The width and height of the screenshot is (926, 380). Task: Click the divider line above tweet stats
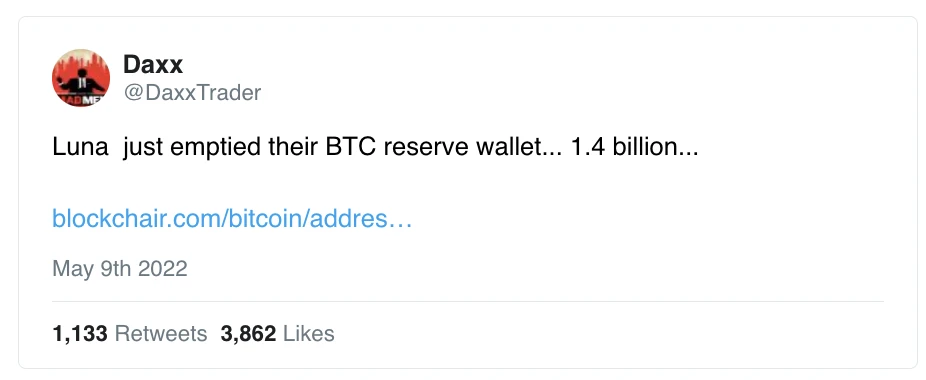tap(468, 301)
